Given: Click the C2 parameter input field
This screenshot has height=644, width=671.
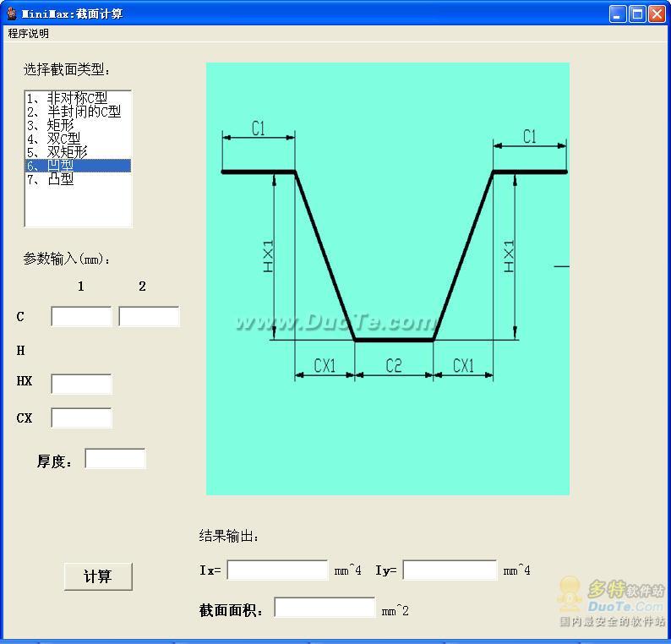Looking at the screenshot, I should coord(149,317).
